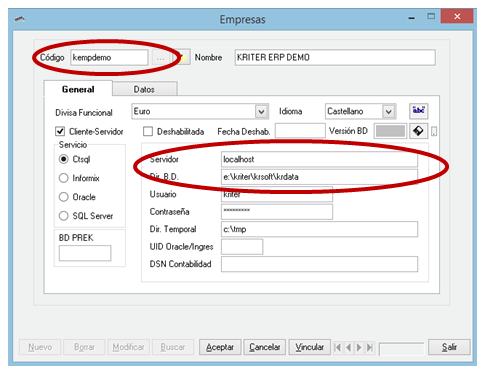Go to next record arrow

359,347
